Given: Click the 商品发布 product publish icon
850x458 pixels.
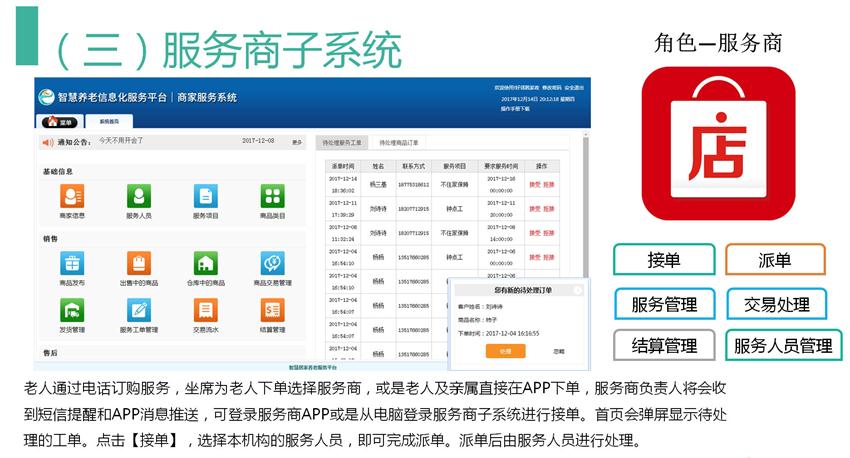Looking at the screenshot, I should [72, 264].
